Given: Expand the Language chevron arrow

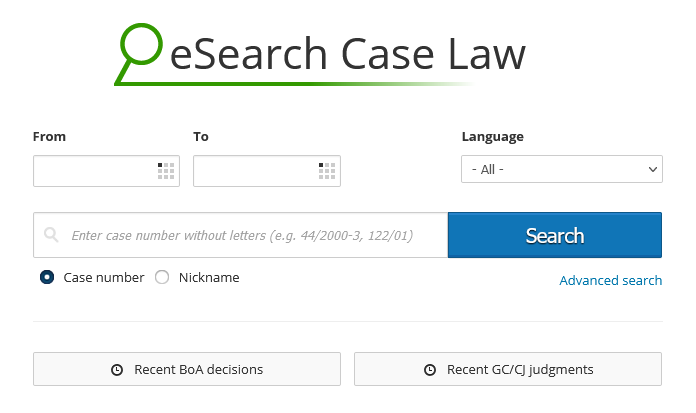Looking at the screenshot, I should 652,169.
